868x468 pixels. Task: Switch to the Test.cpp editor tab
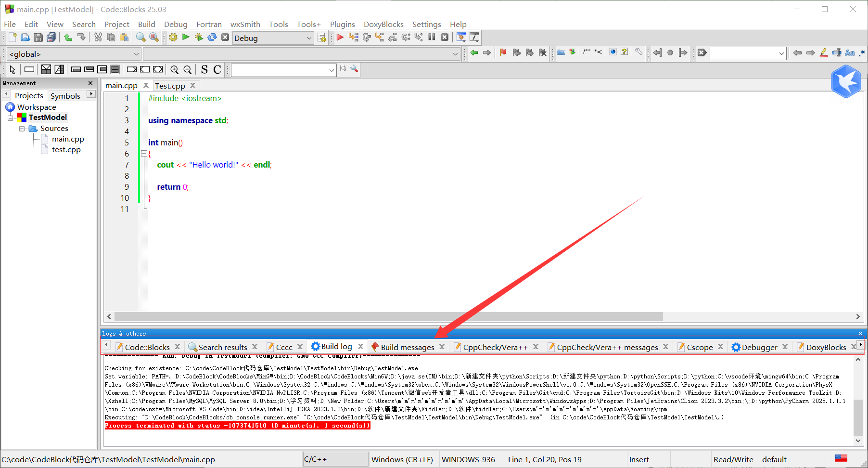(x=170, y=86)
